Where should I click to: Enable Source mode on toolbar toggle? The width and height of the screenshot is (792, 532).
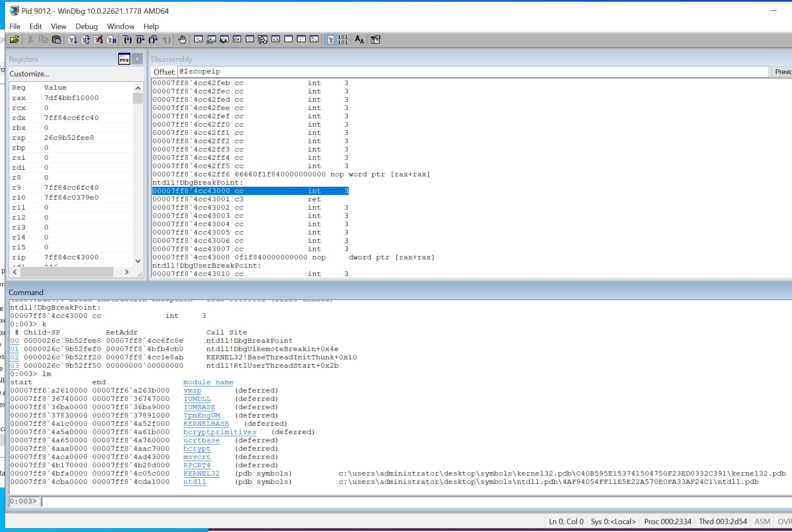tap(330, 39)
